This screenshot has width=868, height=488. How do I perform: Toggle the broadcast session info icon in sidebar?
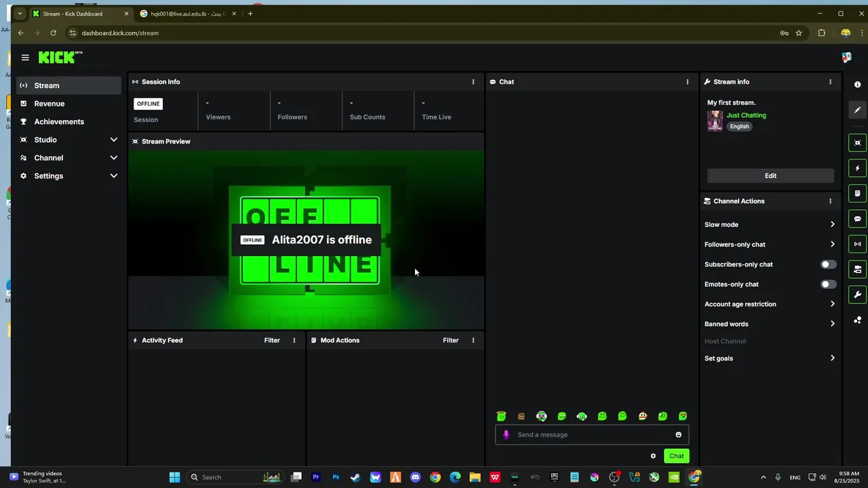(857, 244)
